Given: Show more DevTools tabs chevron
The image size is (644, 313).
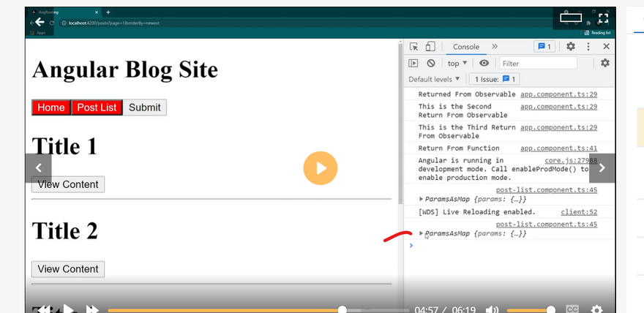Looking at the screenshot, I should pos(495,47).
